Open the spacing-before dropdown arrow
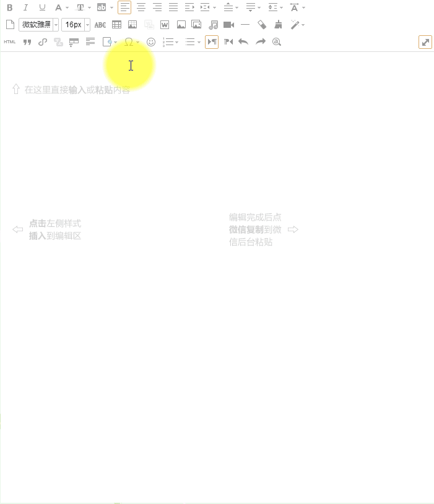 [237, 7]
